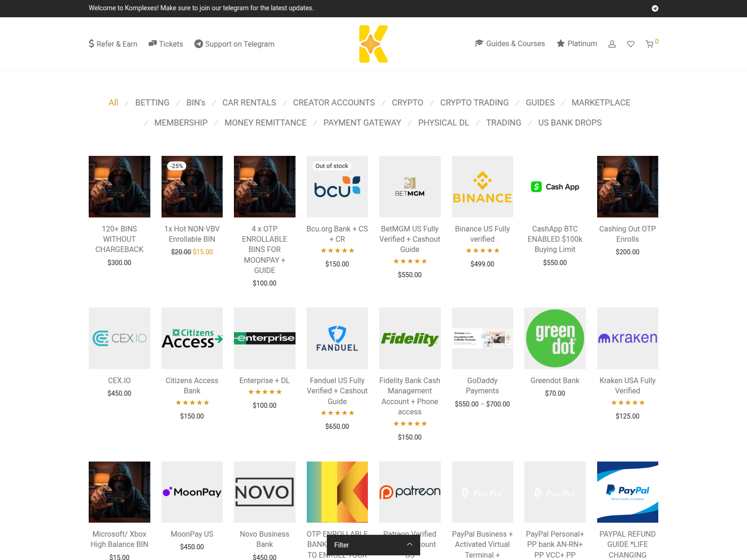Image resolution: width=747 pixels, height=560 pixels.
Task: Open the bcu logo product image
Action: [x=337, y=187]
